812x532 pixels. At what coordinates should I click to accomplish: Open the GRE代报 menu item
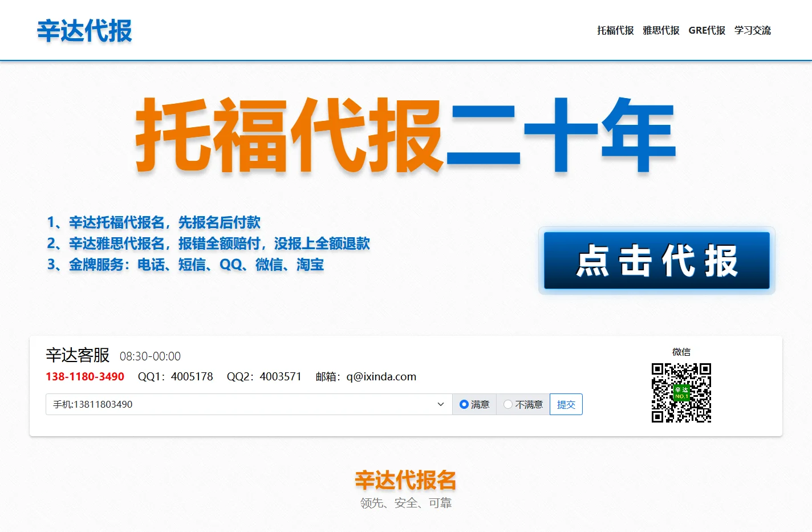[707, 30]
